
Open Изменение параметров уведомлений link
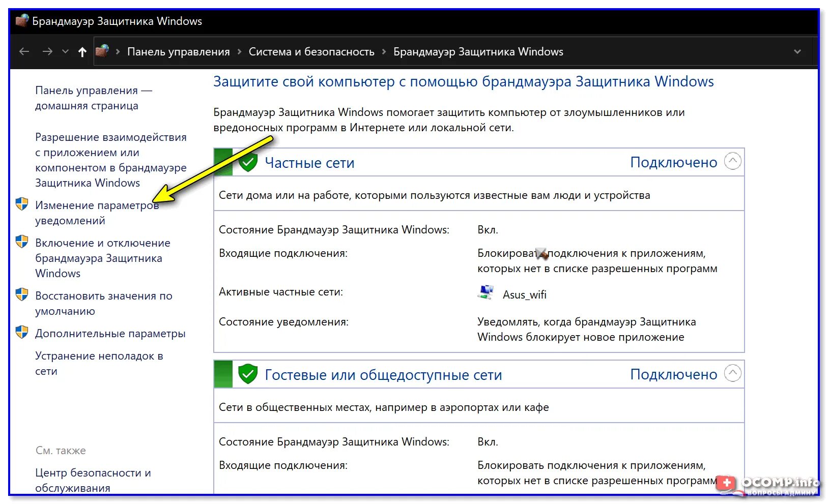pyautogui.click(x=97, y=213)
